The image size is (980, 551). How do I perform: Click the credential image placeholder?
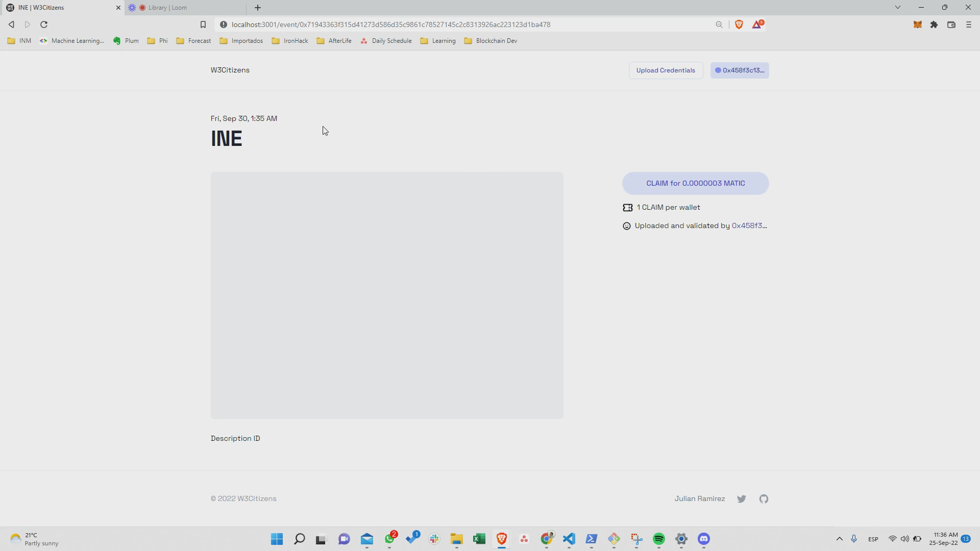(387, 295)
